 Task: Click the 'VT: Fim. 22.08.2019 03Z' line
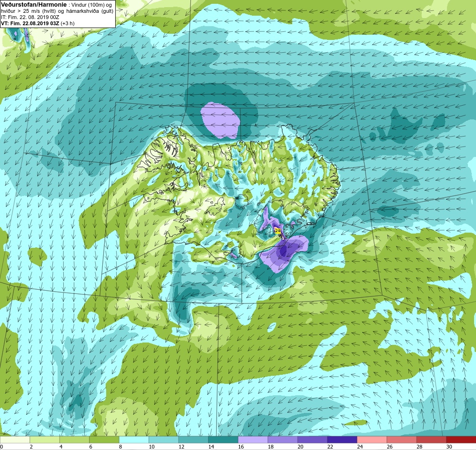30,23
